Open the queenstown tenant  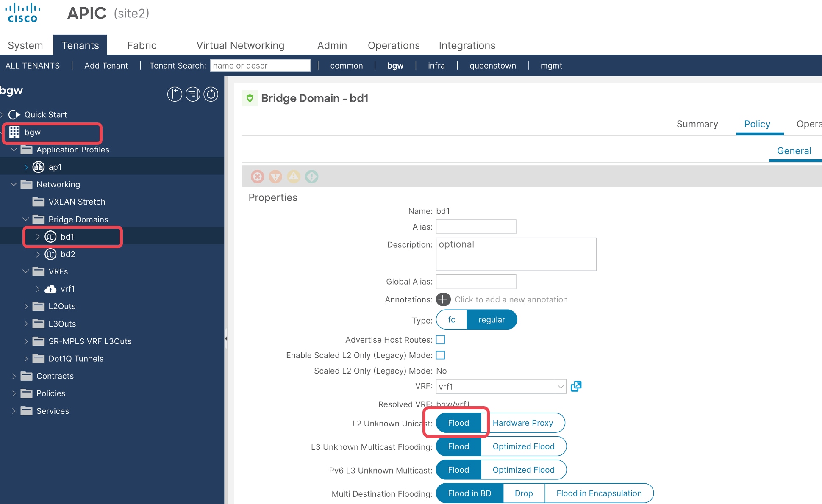pos(493,66)
